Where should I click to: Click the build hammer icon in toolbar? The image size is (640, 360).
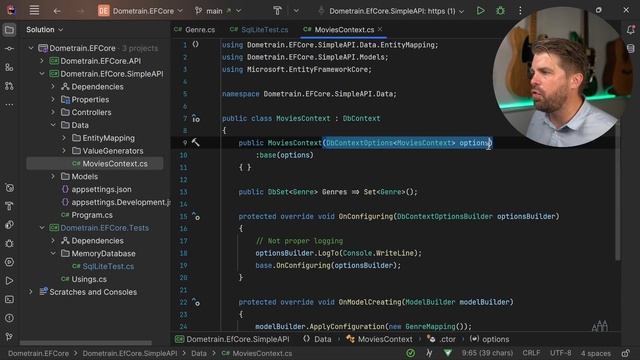pos(278,11)
